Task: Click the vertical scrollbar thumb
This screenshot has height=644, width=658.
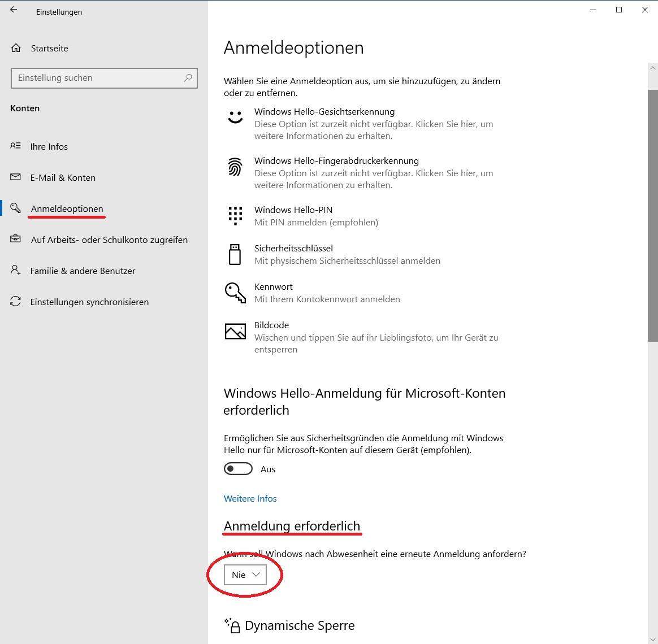Action: (x=652, y=215)
